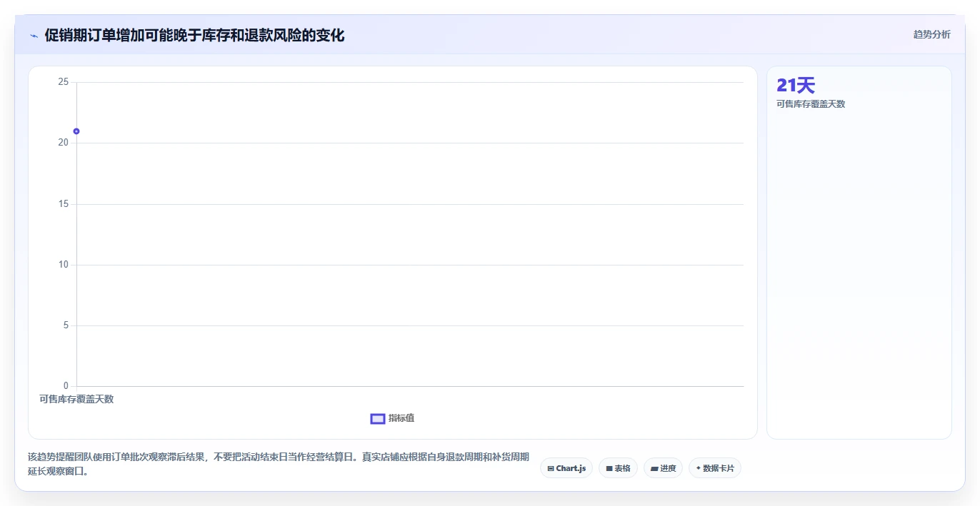Click the trend icon beside the title
Viewport: 980px width, 506px height.
point(34,36)
